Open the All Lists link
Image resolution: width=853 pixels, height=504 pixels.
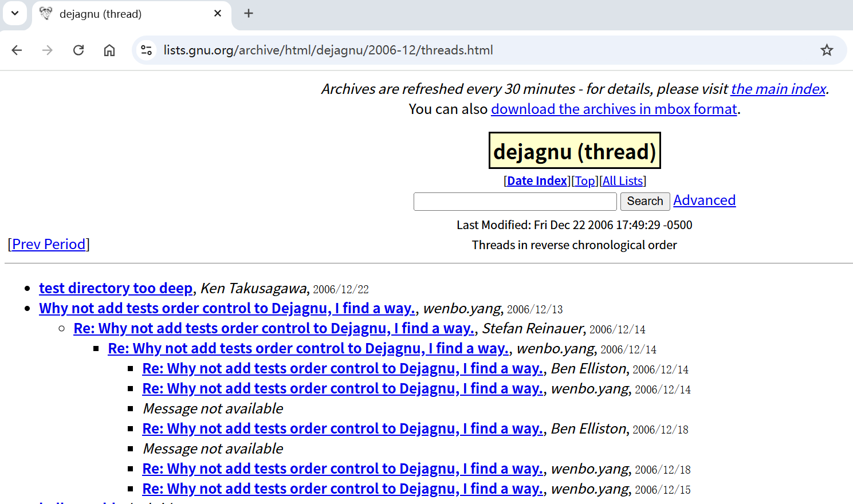(x=623, y=181)
